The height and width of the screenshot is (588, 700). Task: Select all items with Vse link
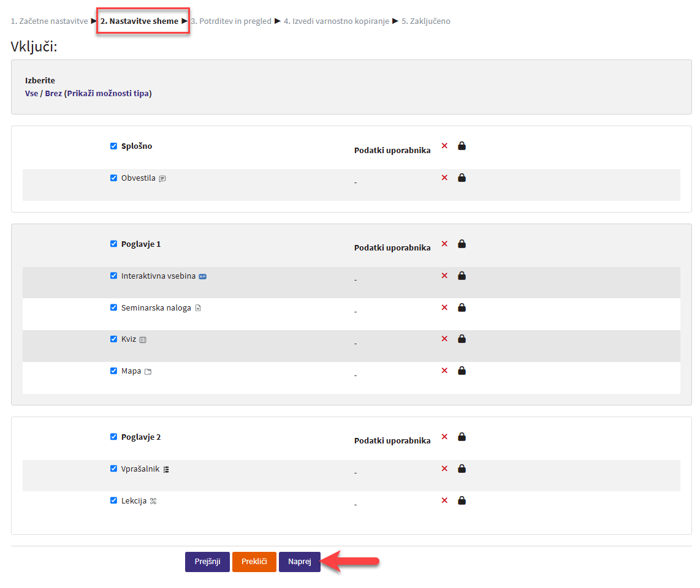[31, 94]
